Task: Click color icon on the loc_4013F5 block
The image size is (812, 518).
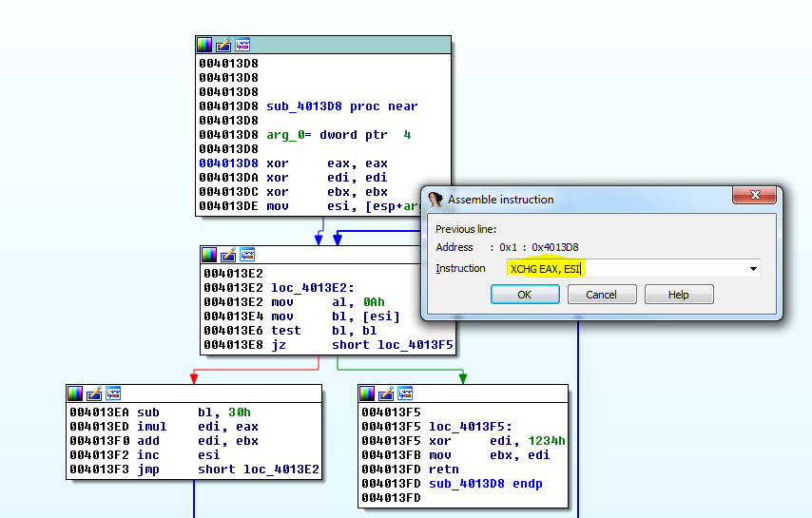Action: point(367,393)
